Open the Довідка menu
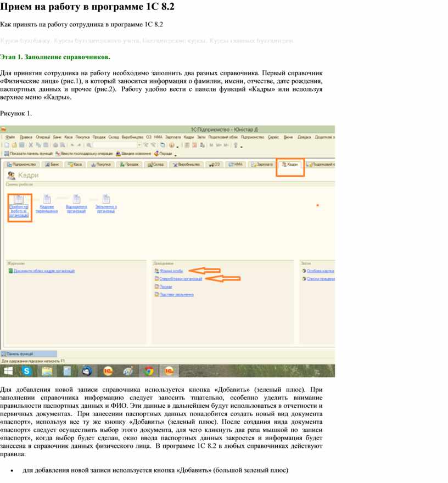This screenshot has height=483, width=448. (x=304, y=137)
